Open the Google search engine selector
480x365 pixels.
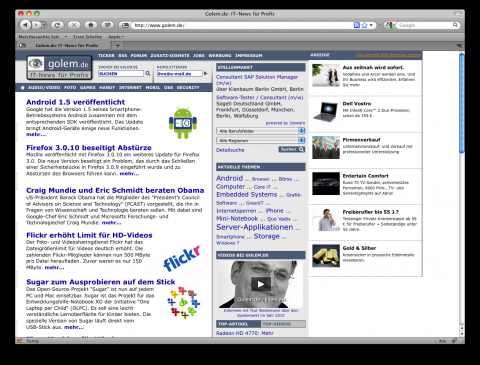click(389, 25)
